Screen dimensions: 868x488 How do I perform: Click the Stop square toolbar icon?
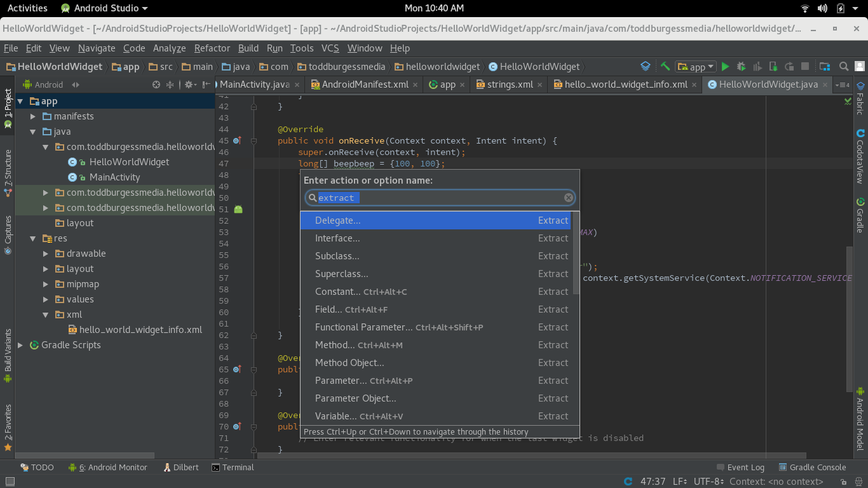805,66
